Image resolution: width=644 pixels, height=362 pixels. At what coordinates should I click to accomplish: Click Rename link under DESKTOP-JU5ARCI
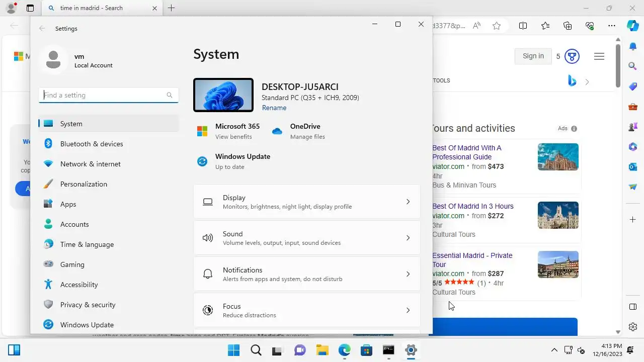[274, 108]
